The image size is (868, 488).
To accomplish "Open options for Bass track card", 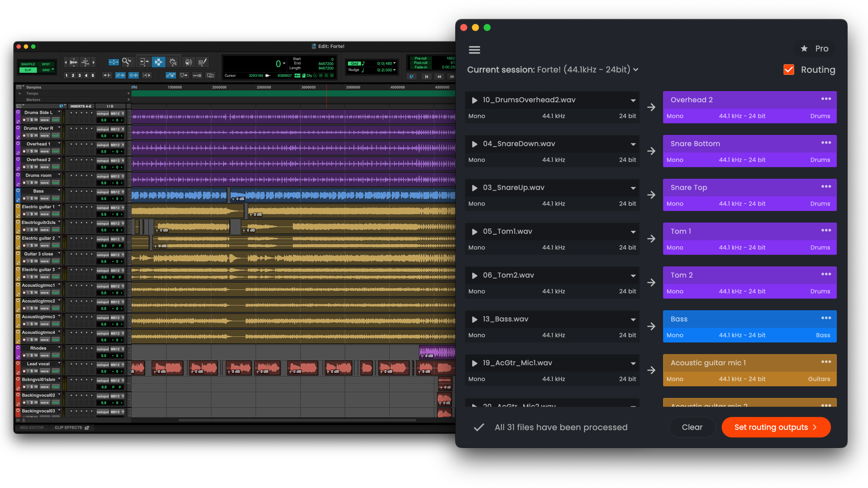I will 826,318.
